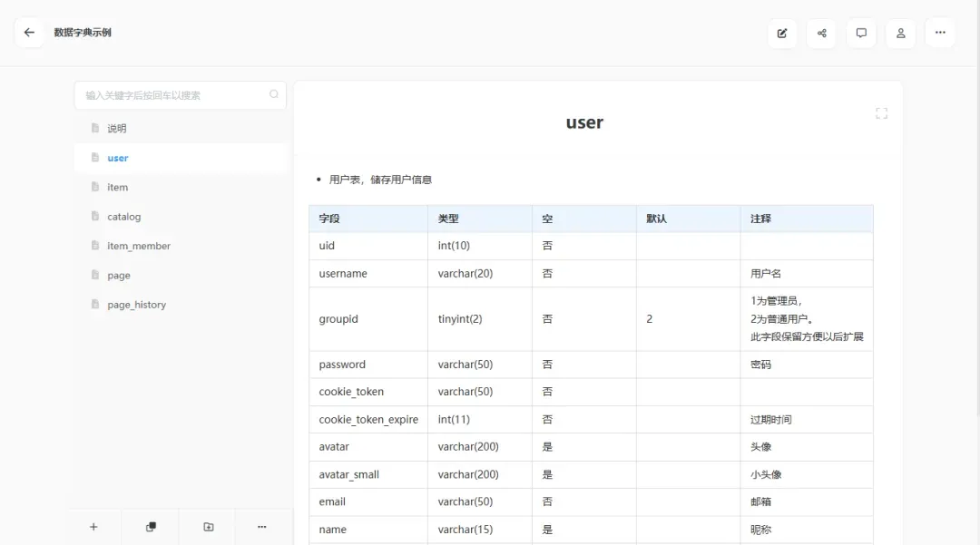Open the member/user profile icon
980x545 pixels.
(901, 34)
